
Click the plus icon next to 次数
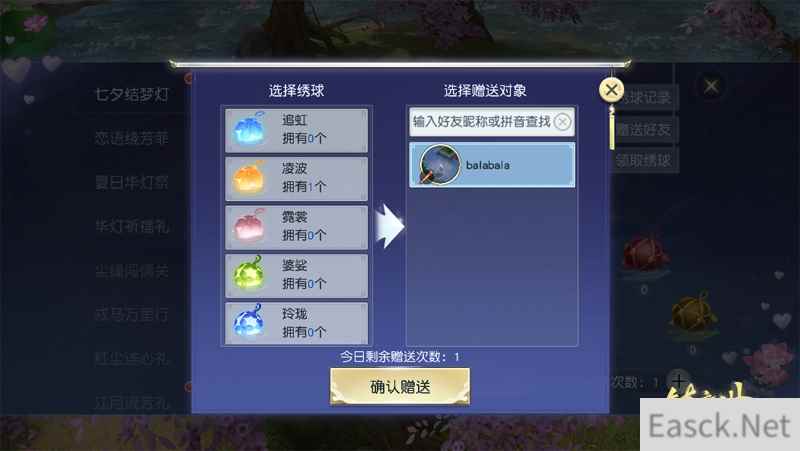pos(679,381)
